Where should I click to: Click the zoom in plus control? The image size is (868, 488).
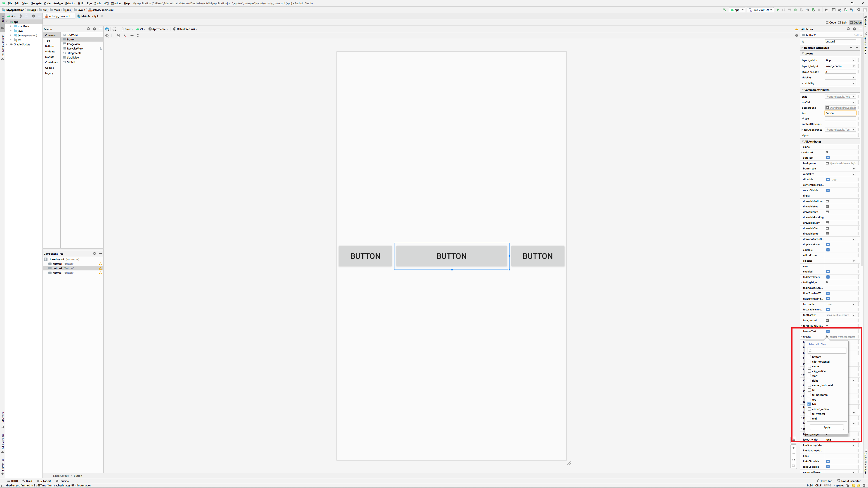click(794, 448)
